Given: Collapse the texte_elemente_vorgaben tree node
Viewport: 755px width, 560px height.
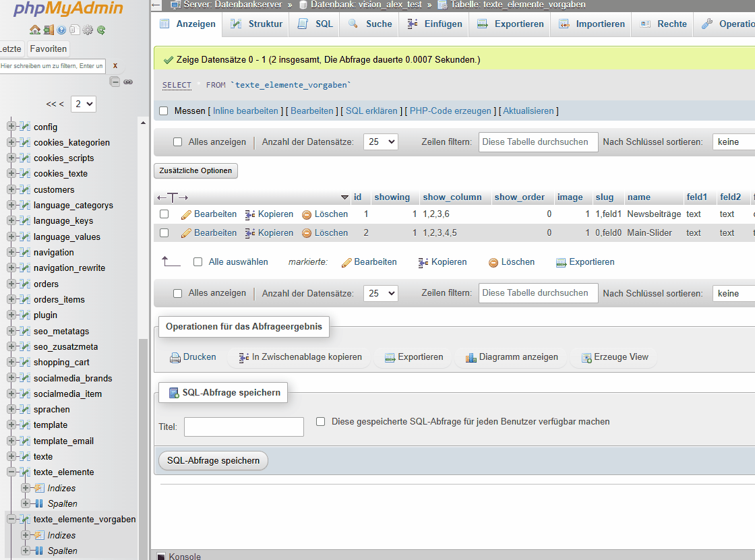Looking at the screenshot, I should click(11, 520).
